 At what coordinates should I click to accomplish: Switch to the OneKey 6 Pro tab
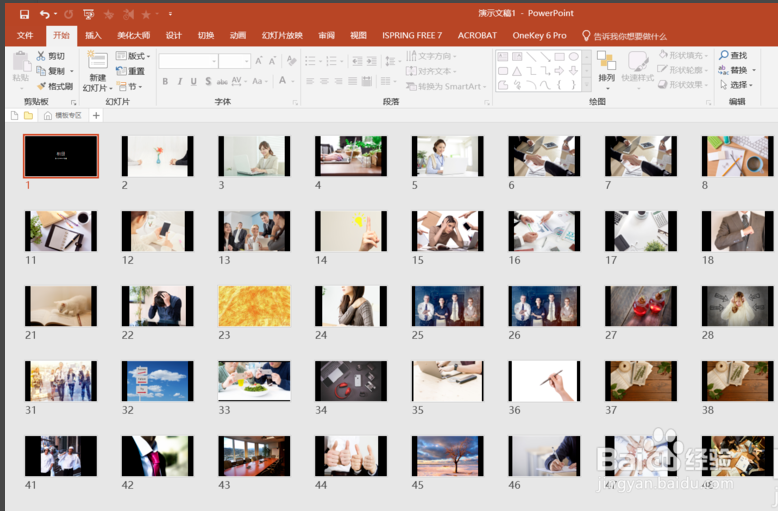539,36
